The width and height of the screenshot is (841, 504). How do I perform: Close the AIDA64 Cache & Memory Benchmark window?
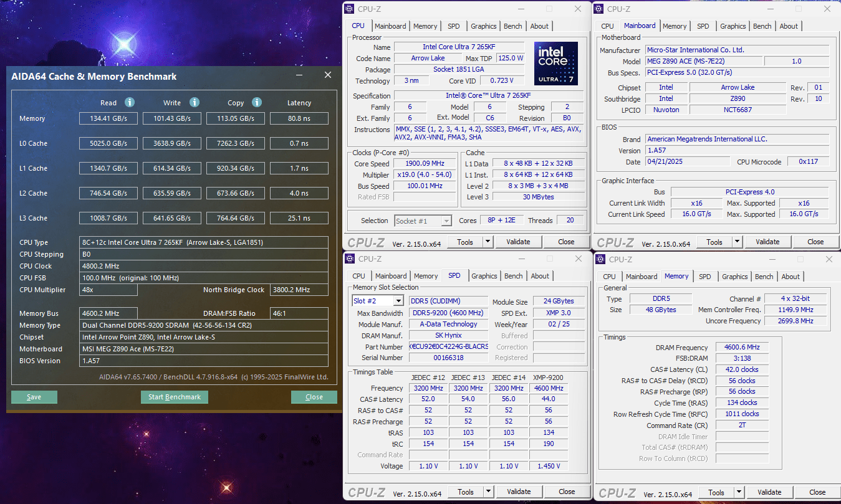(328, 75)
